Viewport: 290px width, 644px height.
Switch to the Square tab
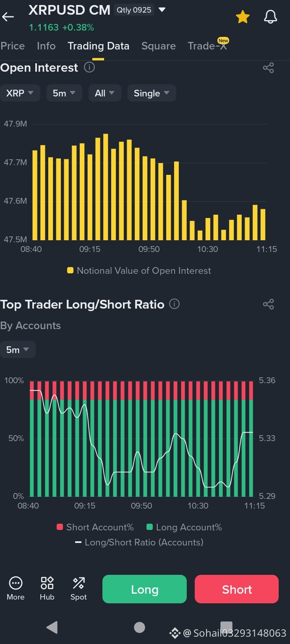click(159, 46)
